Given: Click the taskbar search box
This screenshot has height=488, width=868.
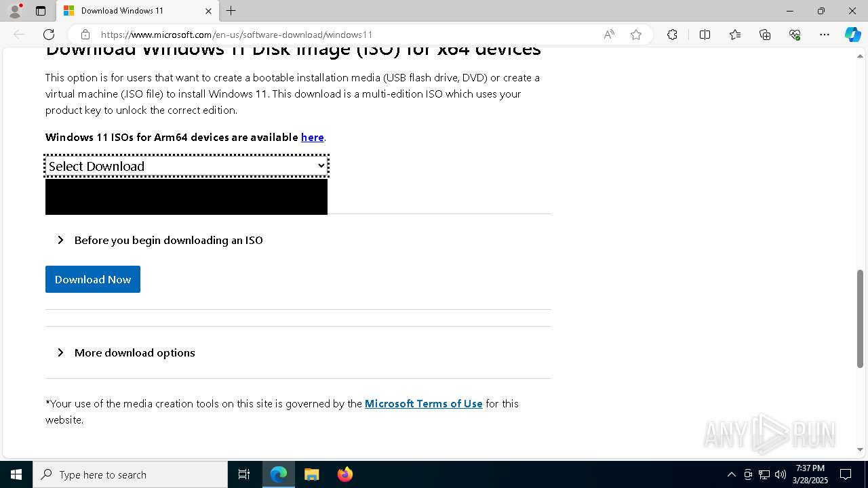Looking at the screenshot, I should click(130, 474).
